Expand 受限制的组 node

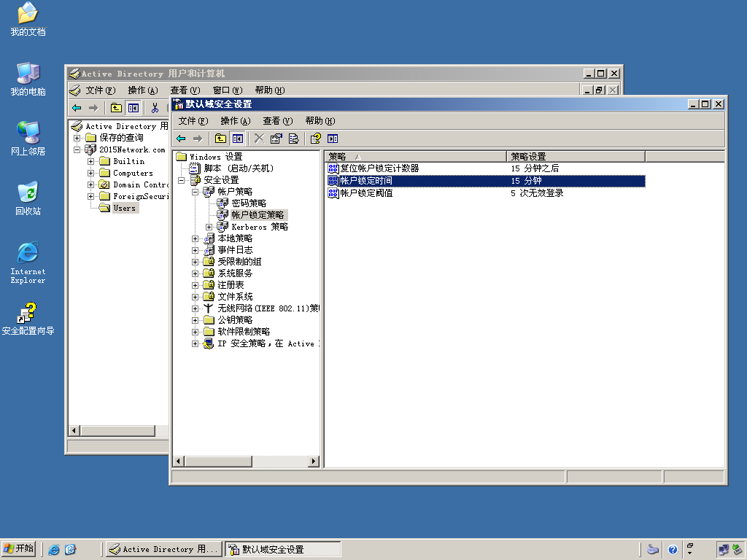click(195, 262)
